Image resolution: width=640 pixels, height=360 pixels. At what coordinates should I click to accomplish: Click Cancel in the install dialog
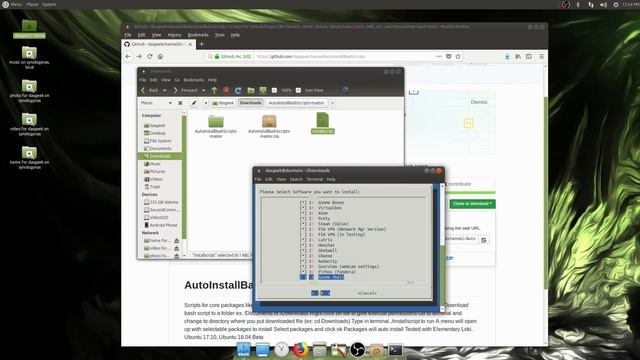[x=367, y=293]
